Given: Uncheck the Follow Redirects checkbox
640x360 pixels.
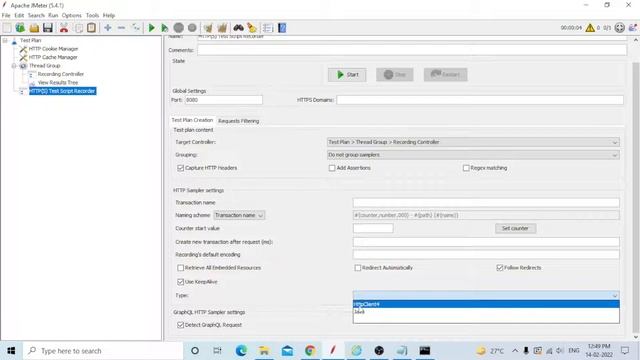Looking at the screenshot, I should click(x=500, y=268).
